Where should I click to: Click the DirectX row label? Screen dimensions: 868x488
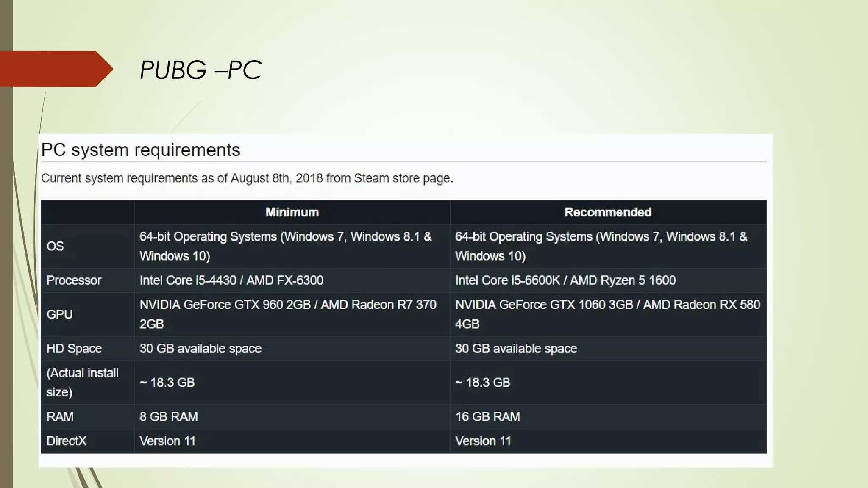click(66, 441)
